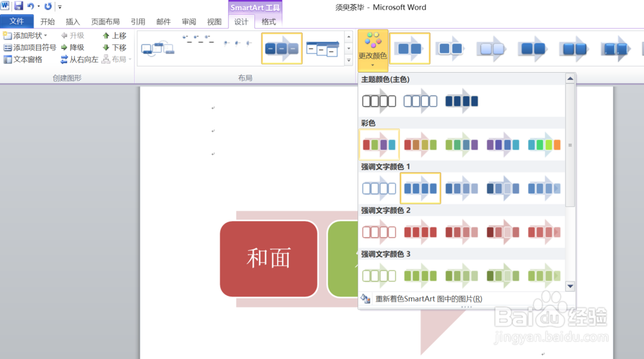Pick the fourth 彩色 purple-blue scheme

pos(503,144)
